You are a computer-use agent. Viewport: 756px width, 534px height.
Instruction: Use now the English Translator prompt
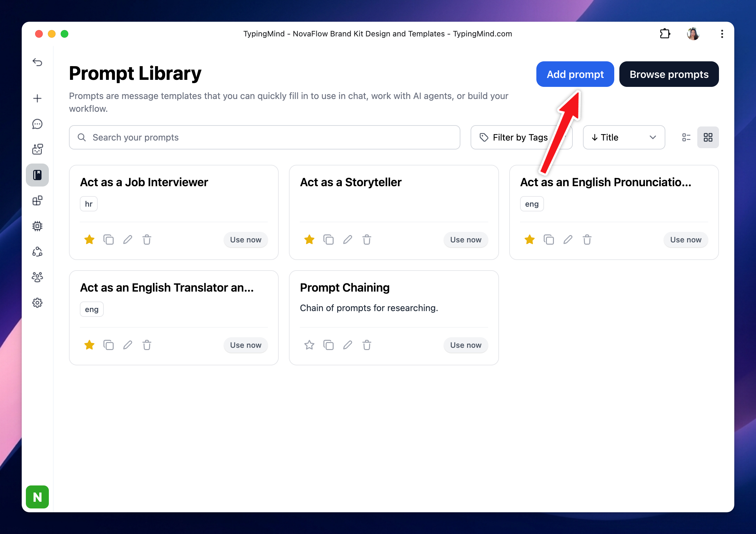click(x=246, y=345)
